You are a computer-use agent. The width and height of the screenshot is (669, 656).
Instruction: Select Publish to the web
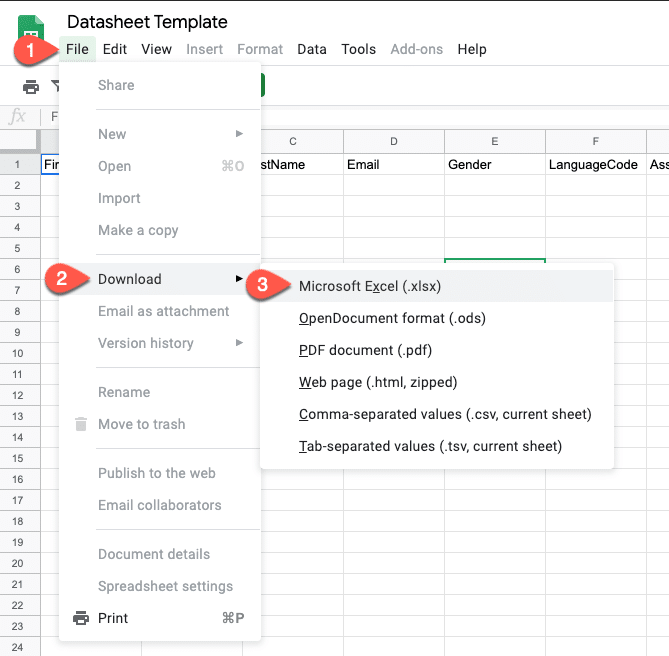point(160,473)
